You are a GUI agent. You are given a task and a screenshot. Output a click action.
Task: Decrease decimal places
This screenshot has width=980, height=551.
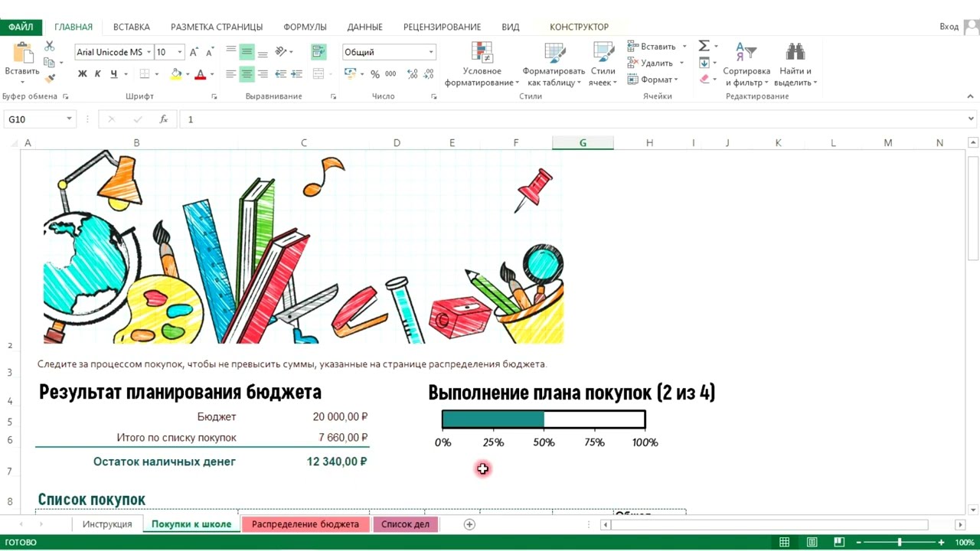click(x=430, y=74)
